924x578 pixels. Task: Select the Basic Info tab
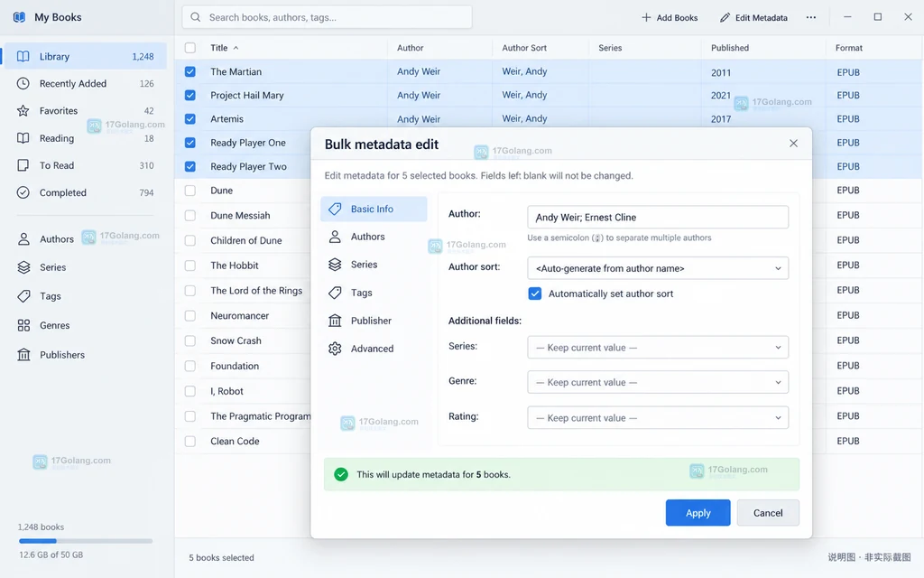click(x=374, y=209)
